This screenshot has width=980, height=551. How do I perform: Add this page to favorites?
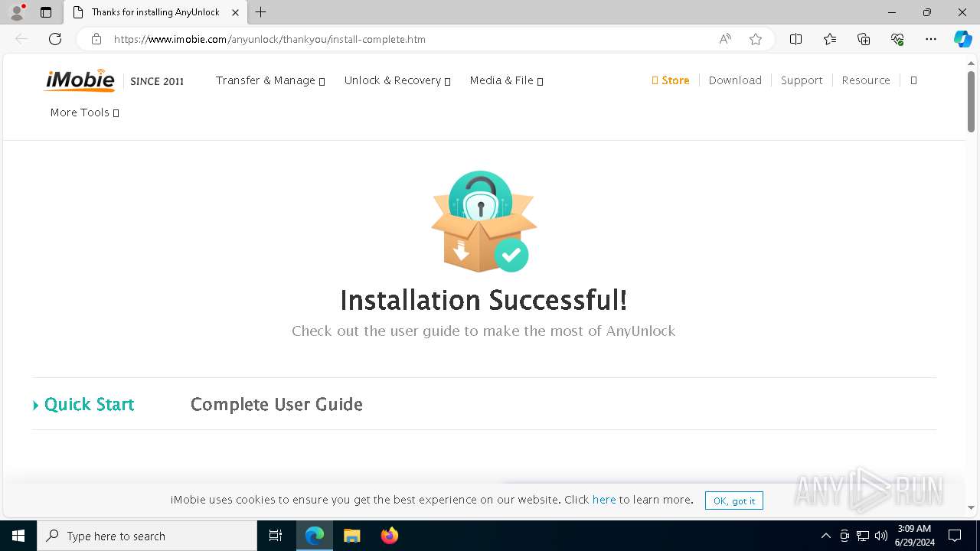click(x=756, y=39)
